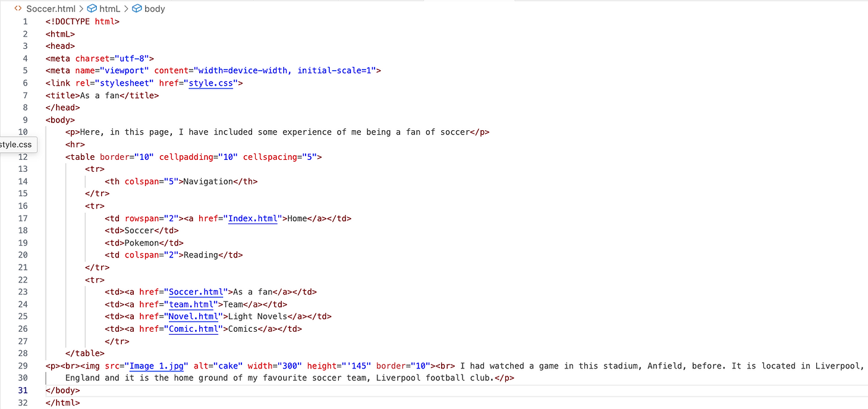Open the body breadcrumb dropdown
This screenshot has width=868, height=409.
pos(153,8)
